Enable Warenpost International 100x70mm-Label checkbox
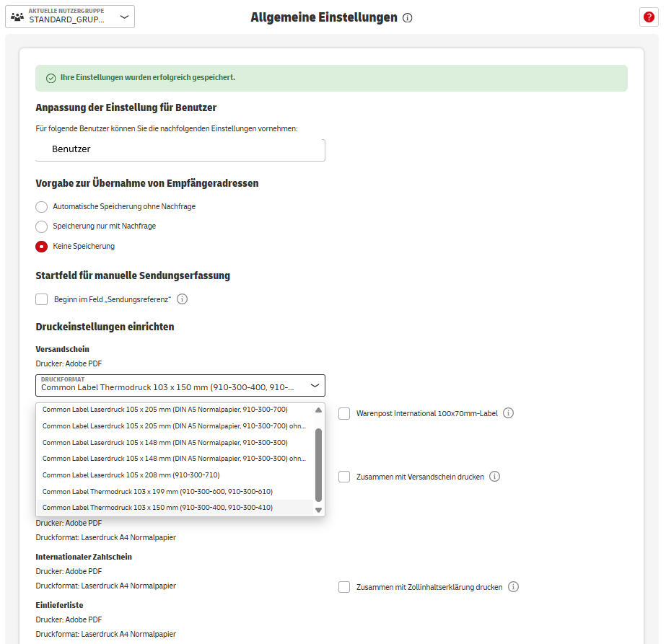The width and height of the screenshot is (666, 644). tap(344, 414)
